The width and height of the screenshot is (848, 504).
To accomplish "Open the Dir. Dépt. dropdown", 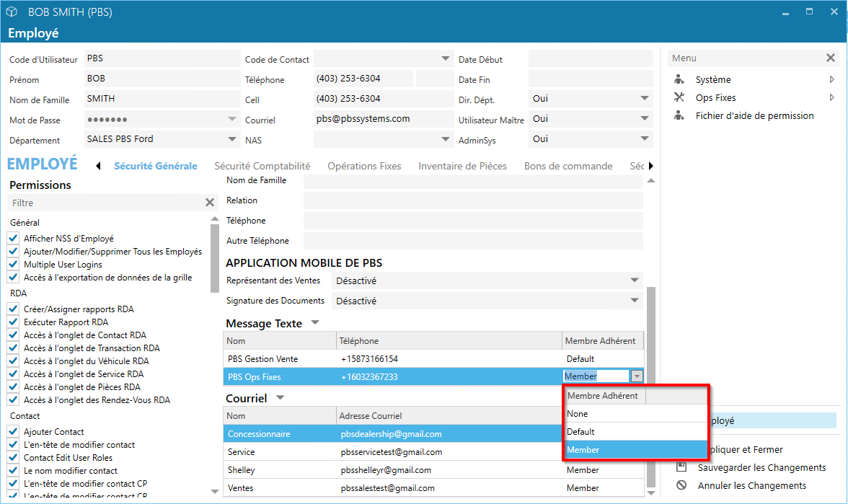I will (644, 98).
